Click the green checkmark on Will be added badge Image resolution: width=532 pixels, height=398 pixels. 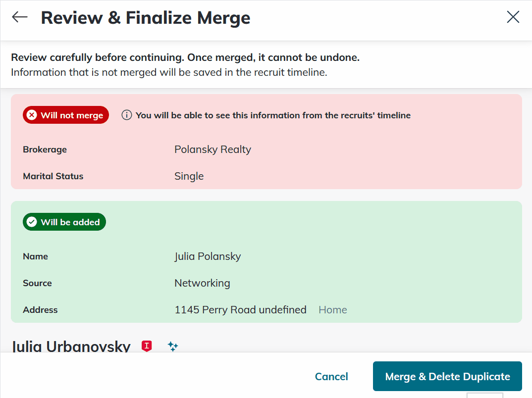pos(32,222)
